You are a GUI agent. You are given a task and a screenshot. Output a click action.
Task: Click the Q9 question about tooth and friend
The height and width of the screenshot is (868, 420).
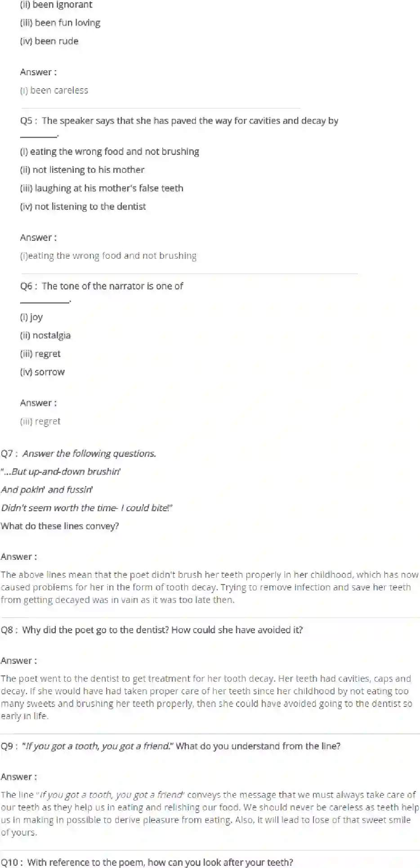coord(171,746)
